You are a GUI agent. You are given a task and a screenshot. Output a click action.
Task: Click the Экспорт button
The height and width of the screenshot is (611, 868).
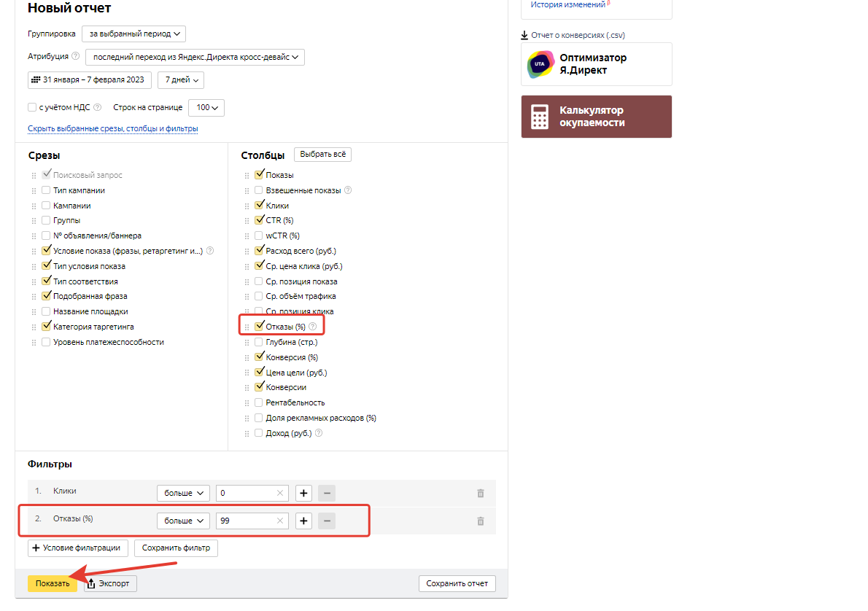[x=110, y=583]
